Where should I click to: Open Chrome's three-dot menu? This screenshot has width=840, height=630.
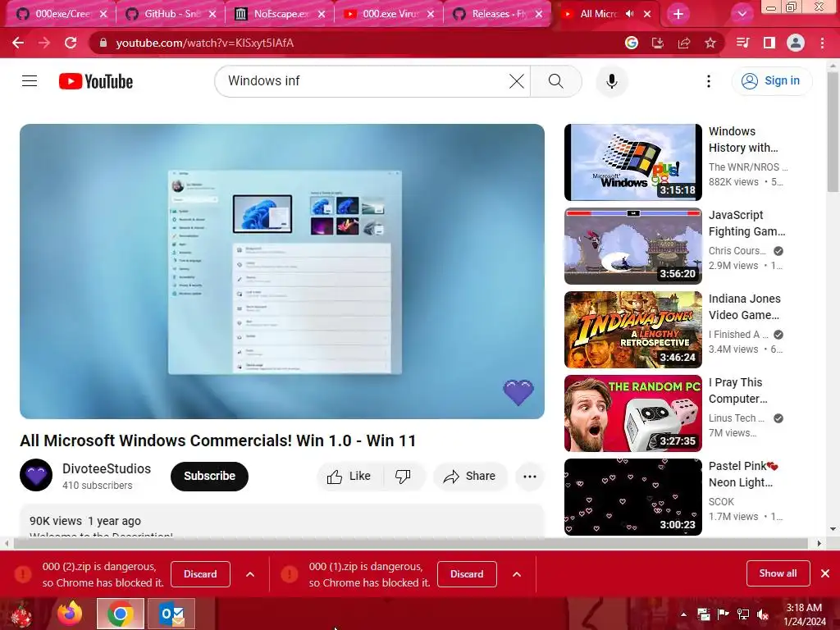822,43
